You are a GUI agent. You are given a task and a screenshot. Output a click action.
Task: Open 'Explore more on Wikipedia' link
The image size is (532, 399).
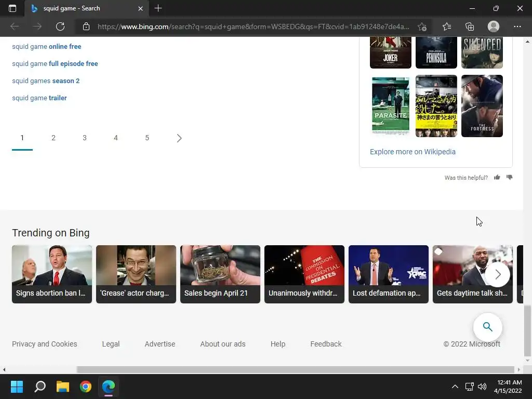[413, 152]
